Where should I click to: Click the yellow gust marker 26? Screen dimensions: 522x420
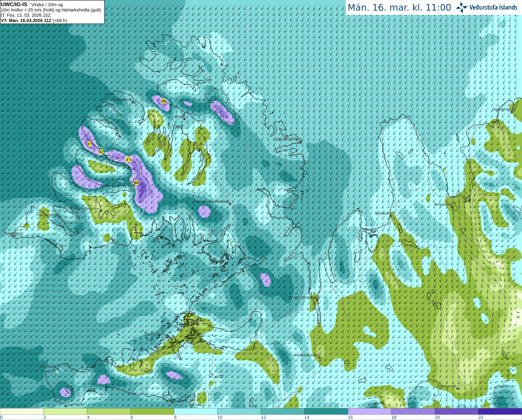click(x=164, y=101)
